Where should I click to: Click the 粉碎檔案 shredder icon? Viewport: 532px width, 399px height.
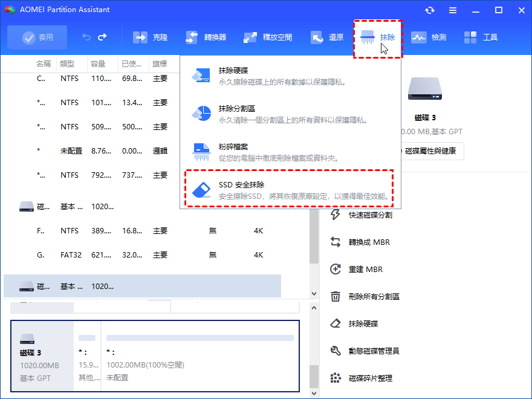tap(201, 152)
